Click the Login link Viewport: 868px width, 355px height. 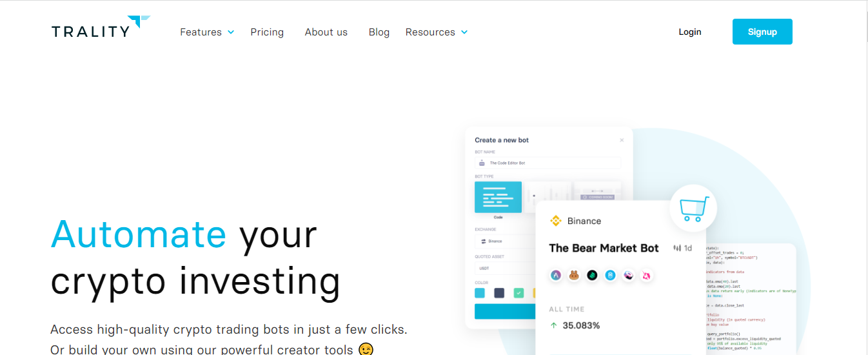pos(690,32)
